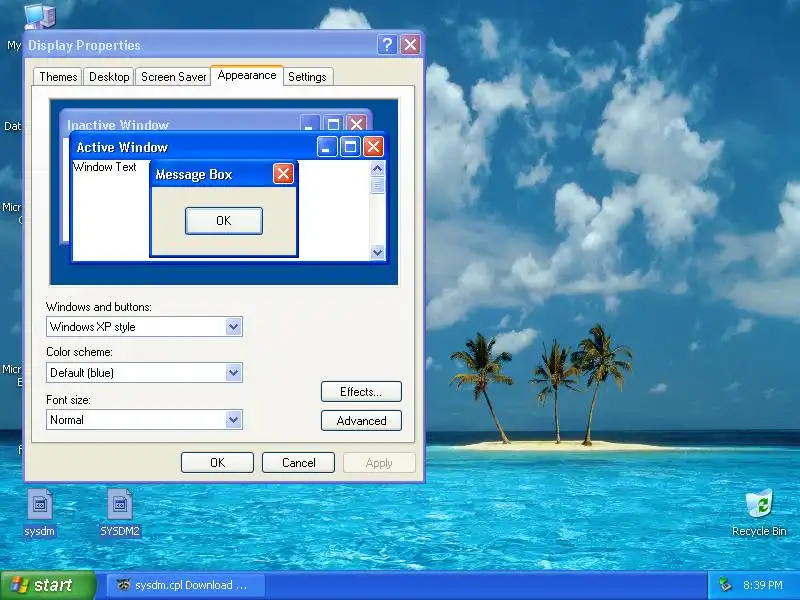This screenshot has width=800, height=600.
Task: Click the preview Message Box close icon
Action: [x=283, y=174]
